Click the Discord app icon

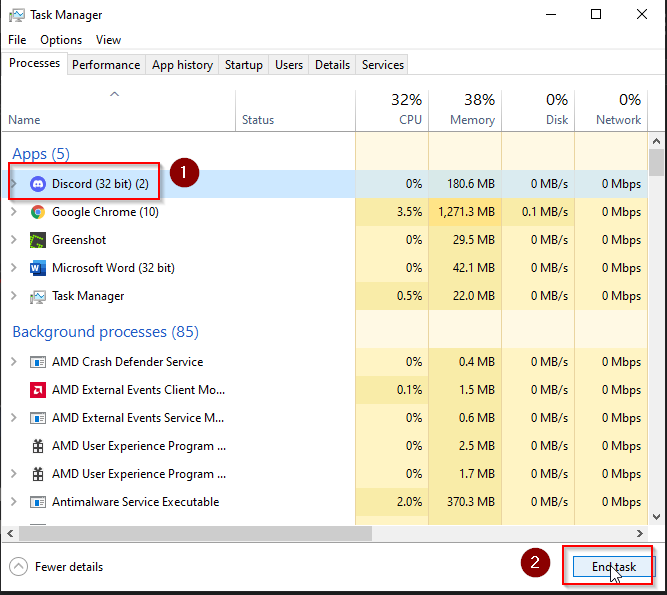click(38, 184)
